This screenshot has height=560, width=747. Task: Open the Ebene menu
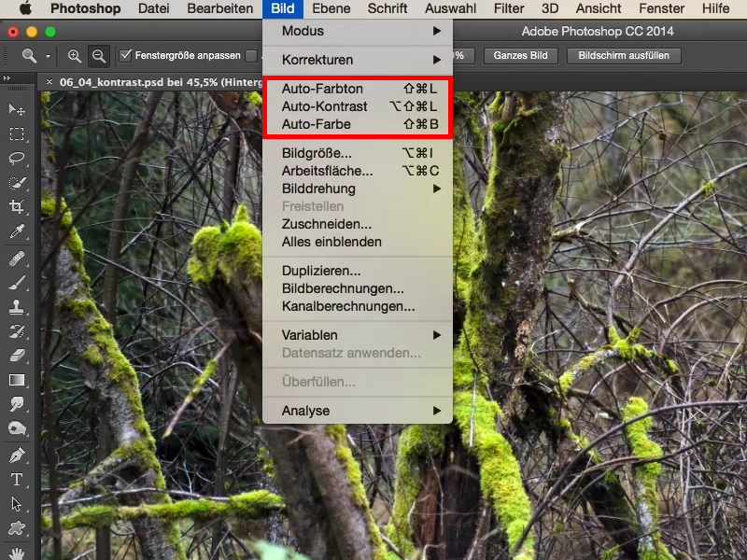[x=331, y=8]
